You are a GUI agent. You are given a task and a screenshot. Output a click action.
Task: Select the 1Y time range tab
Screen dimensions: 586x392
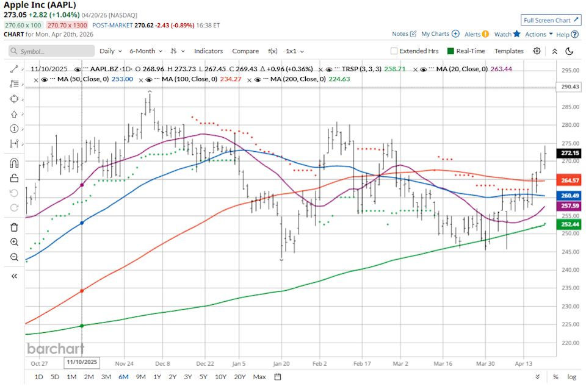tap(157, 377)
